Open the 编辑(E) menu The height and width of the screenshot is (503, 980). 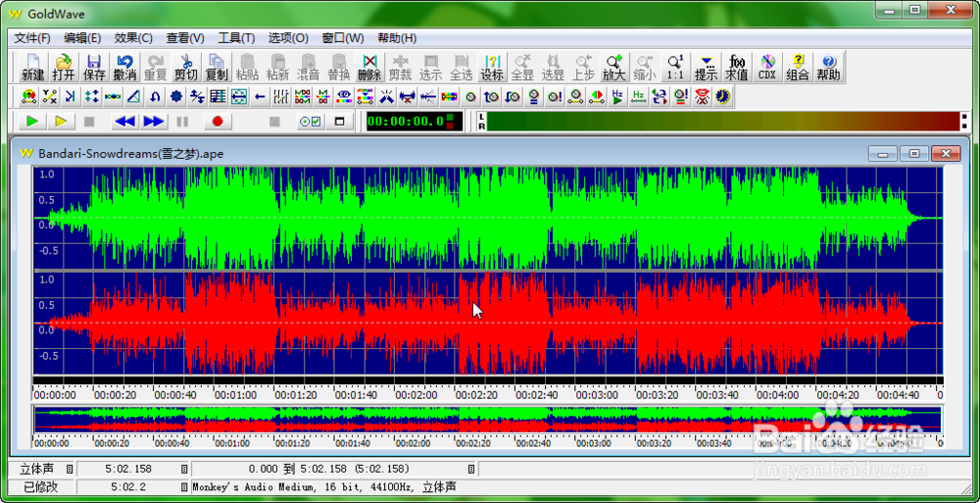[82, 38]
